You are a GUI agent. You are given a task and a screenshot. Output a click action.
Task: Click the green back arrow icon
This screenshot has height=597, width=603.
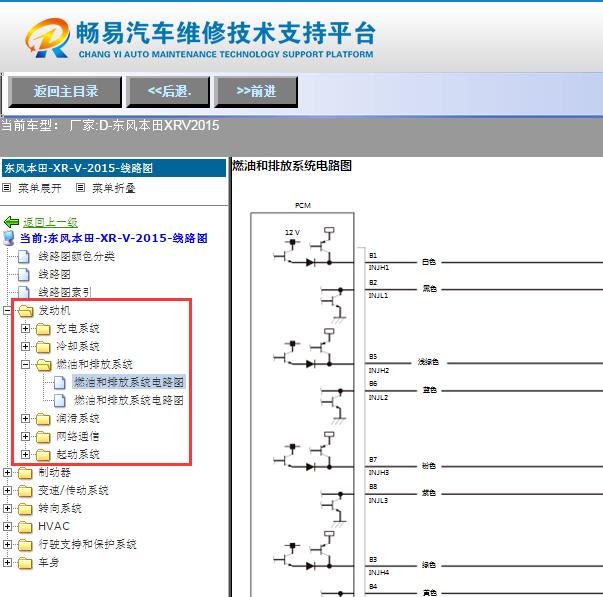tap(11, 222)
